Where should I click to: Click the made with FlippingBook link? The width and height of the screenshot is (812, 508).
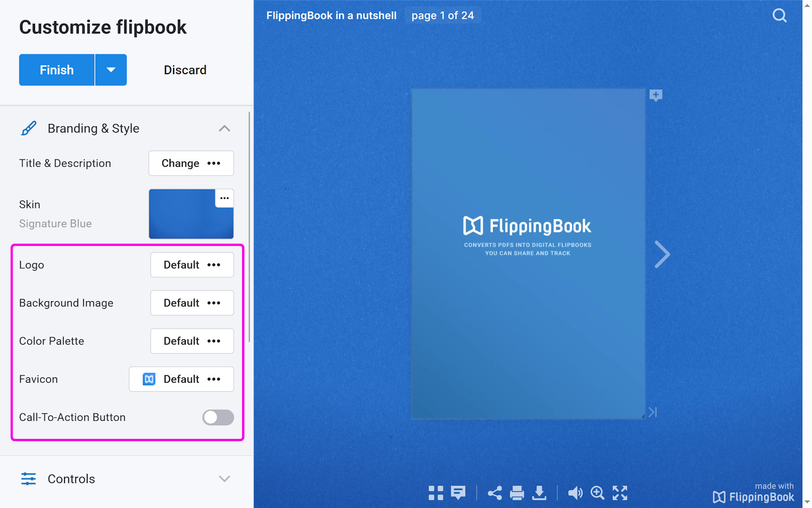click(x=753, y=493)
